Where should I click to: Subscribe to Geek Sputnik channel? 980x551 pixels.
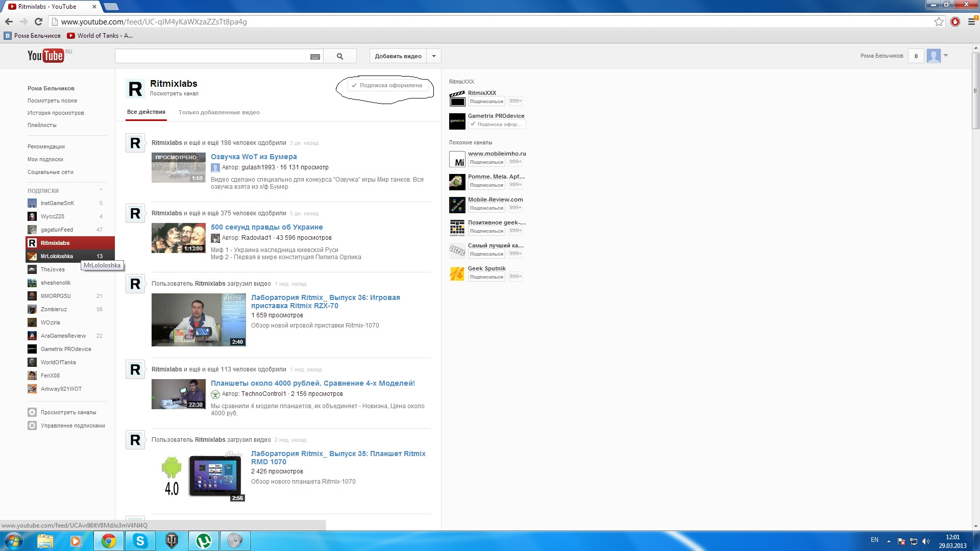tap(486, 277)
